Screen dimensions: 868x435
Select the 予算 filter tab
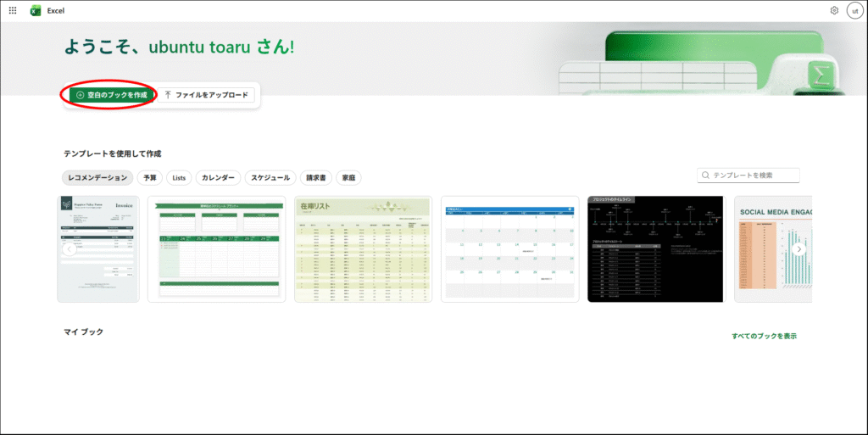point(150,178)
